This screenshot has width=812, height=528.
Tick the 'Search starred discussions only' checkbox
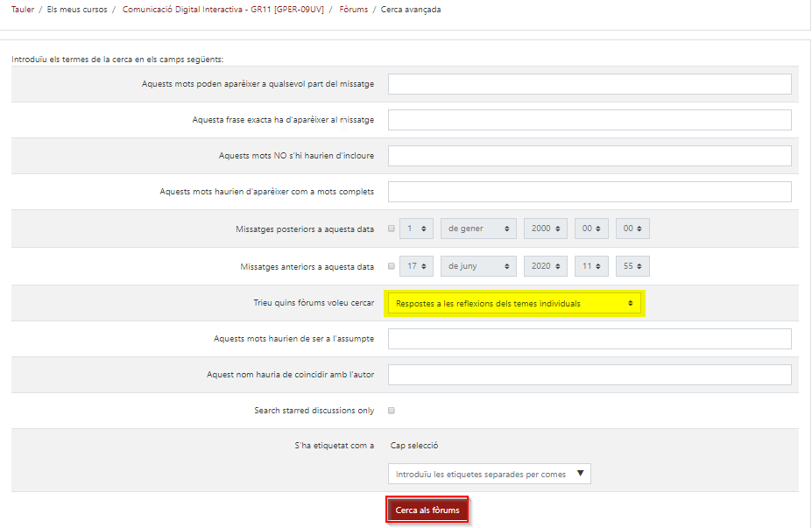tap(392, 410)
